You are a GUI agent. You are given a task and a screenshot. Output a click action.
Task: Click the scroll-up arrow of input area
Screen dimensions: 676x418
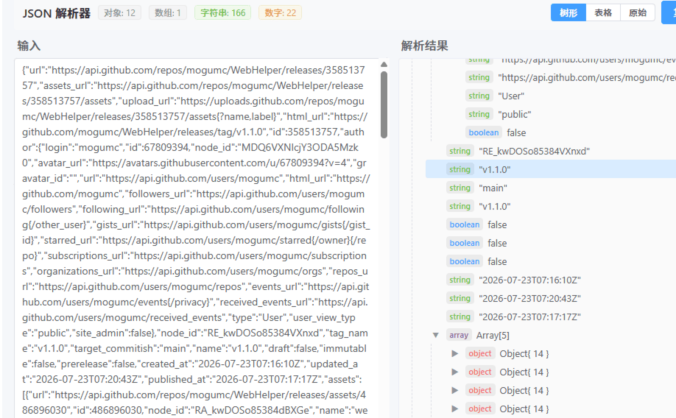click(x=384, y=65)
